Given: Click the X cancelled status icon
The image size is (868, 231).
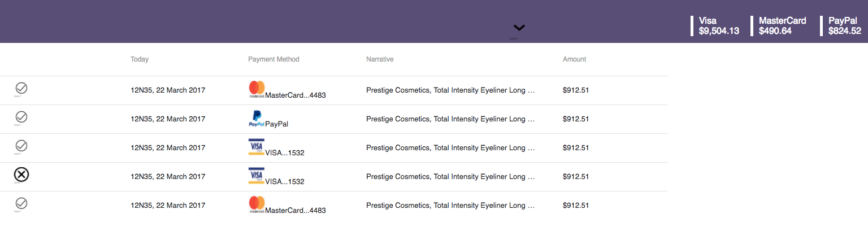Looking at the screenshot, I should 21,175.
